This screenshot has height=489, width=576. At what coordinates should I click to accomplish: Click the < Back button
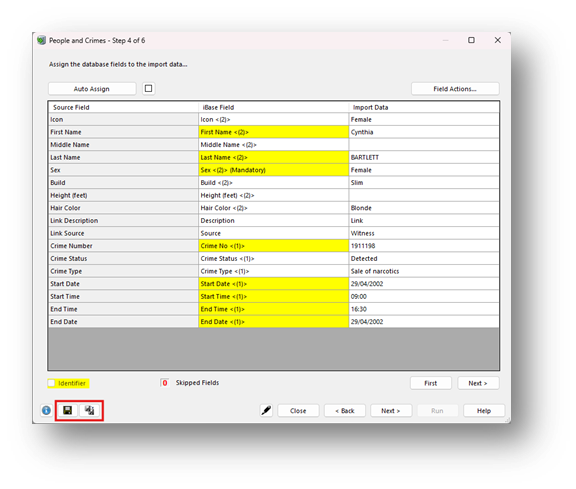[345, 411]
